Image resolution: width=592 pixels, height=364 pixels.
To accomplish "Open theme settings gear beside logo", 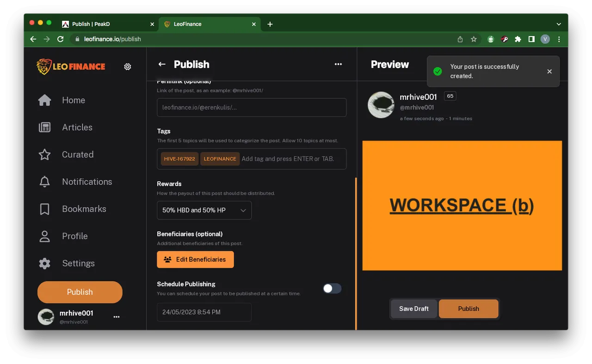I will click(x=128, y=67).
